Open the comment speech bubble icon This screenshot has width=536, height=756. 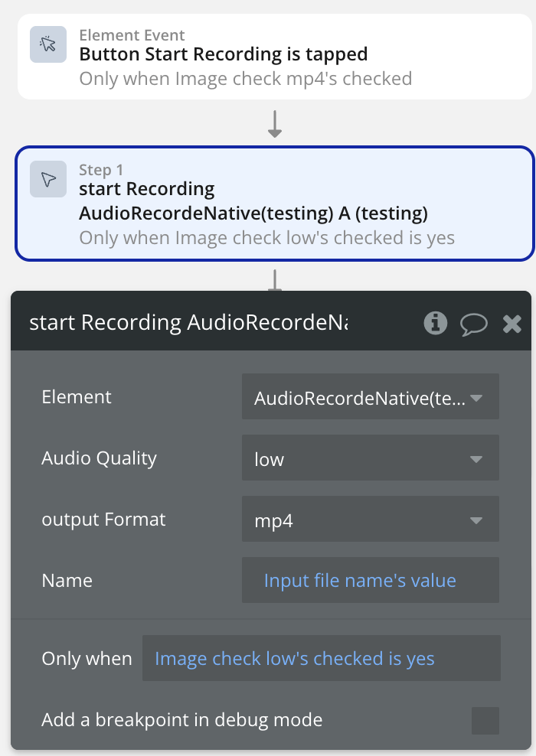click(474, 324)
